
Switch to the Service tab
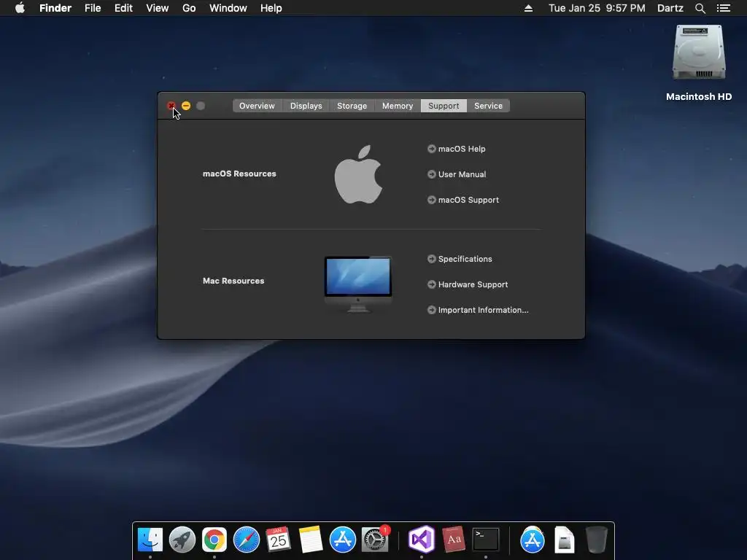488,106
